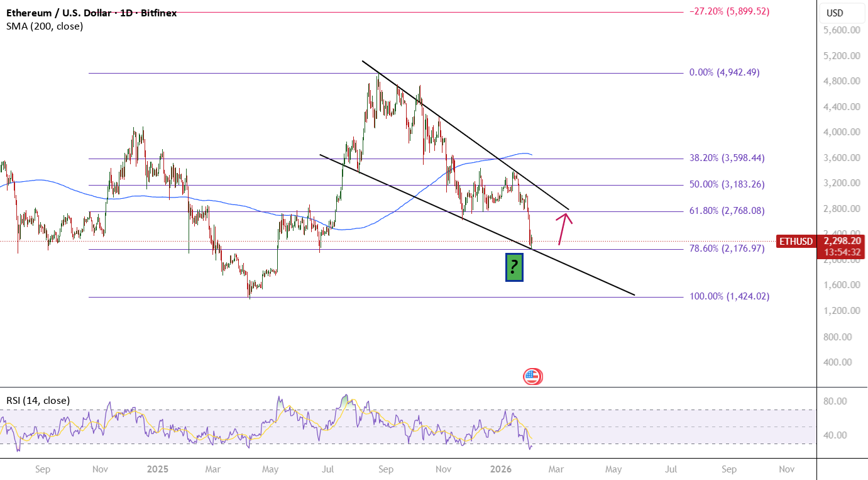Select the SMA (200, close) indicator legend

45,26
